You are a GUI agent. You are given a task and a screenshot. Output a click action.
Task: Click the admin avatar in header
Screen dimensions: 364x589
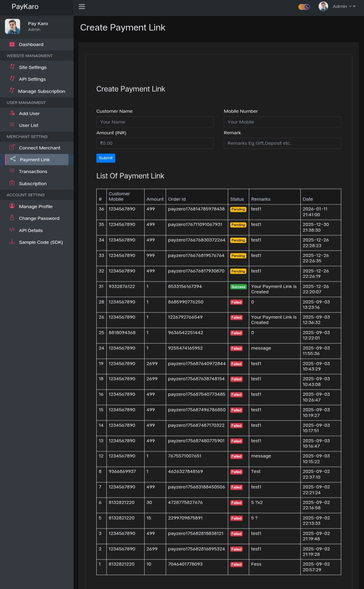[323, 6]
